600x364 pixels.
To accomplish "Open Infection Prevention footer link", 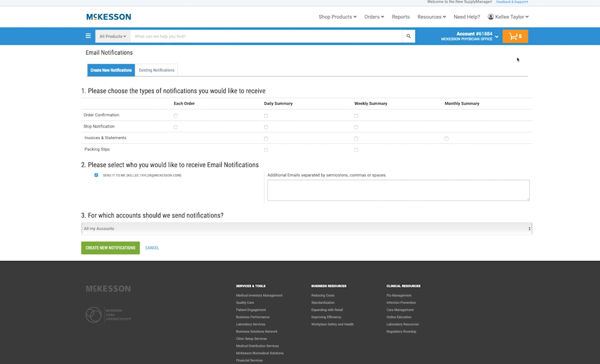I will tap(401, 302).
